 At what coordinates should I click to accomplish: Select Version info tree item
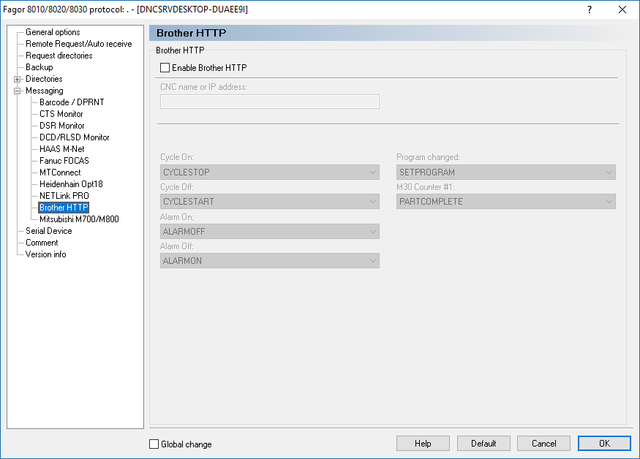[46, 255]
